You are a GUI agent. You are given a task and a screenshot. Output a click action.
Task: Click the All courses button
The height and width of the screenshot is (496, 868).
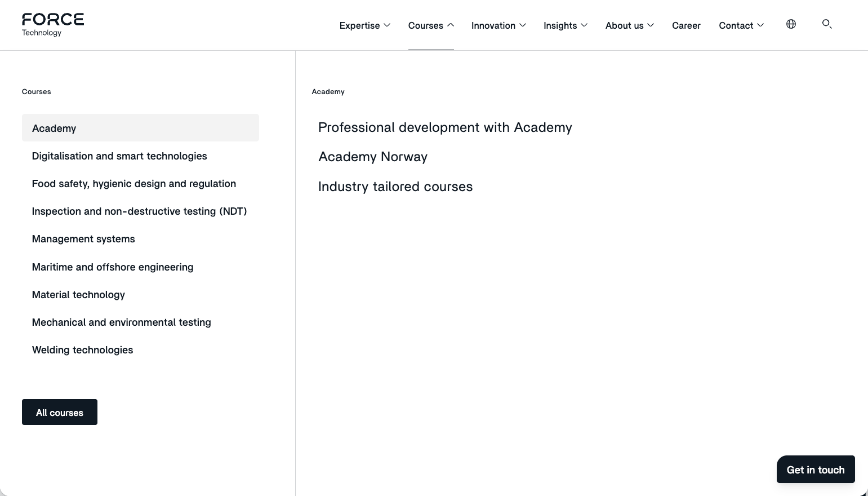point(60,412)
